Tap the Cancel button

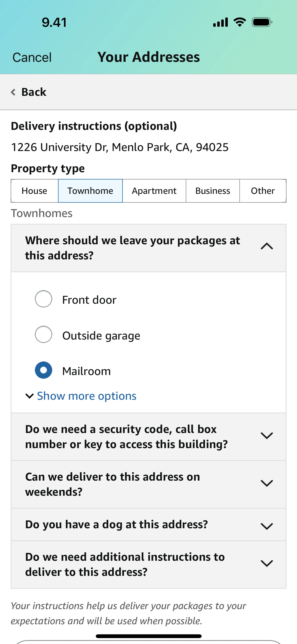coord(32,58)
